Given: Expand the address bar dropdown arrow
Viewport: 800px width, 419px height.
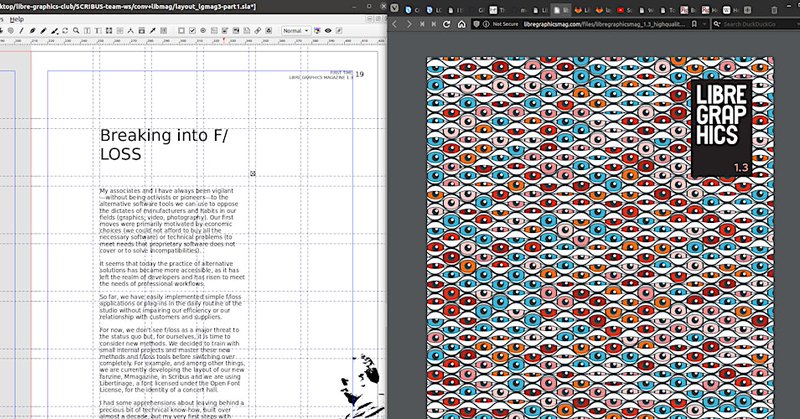Looking at the screenshot, I should click(705, 24).
